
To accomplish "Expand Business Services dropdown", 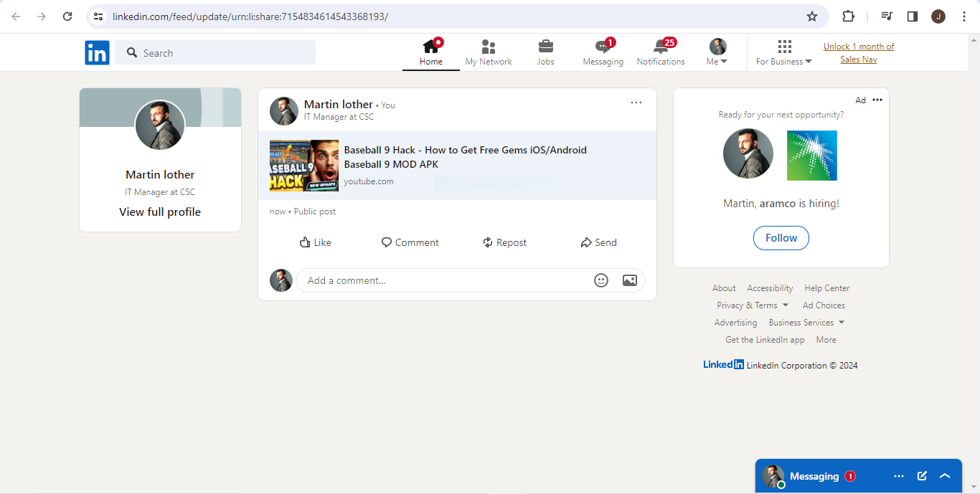I will click(806, 323).
